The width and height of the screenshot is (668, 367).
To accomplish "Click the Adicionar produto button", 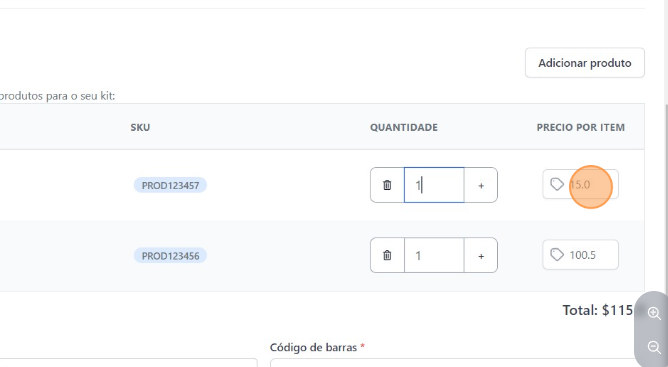I will 584,63.
